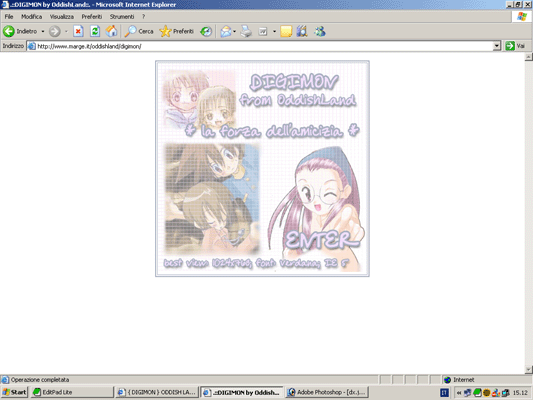
Task: Expand the address bar dropdown arrow
Action: 497,46
